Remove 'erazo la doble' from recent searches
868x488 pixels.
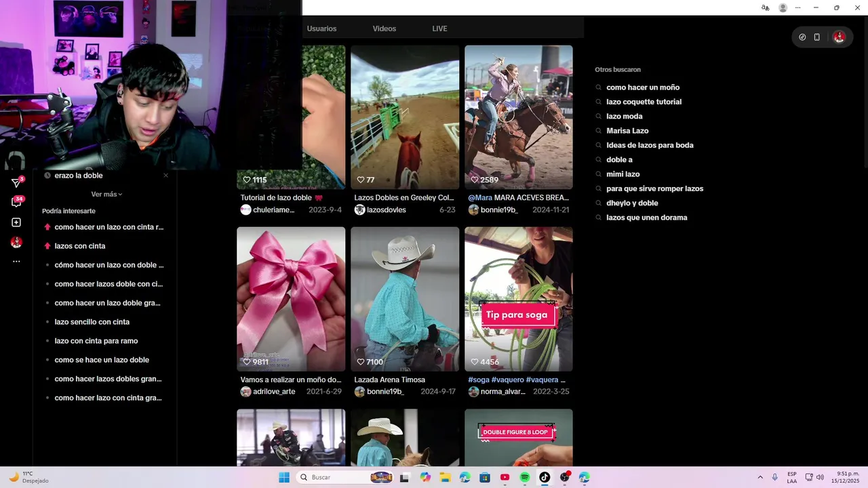click(x=165, y=176)
